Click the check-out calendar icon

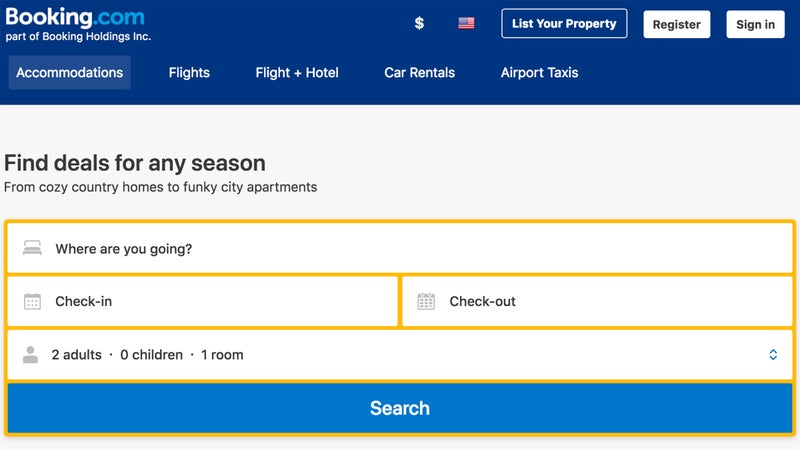[x=426, y=301]
